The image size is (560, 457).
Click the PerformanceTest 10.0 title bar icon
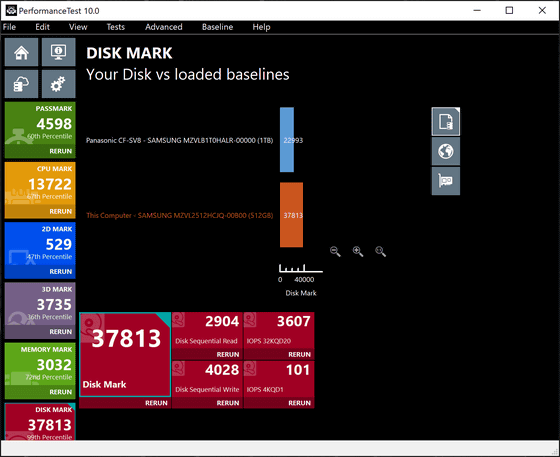coord(11,10)
